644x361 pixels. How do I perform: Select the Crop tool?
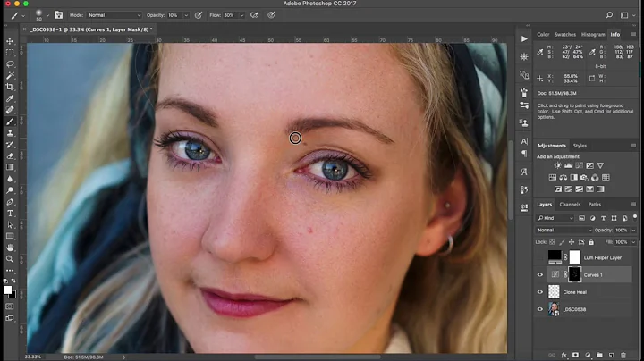[10, 87]
